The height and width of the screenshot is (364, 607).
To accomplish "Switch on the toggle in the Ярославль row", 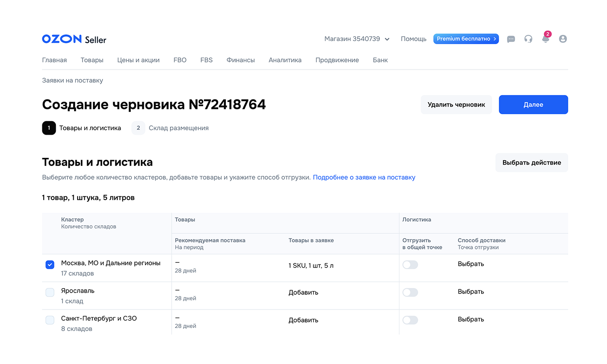I will pyautogui.click(x=410, y=292).
